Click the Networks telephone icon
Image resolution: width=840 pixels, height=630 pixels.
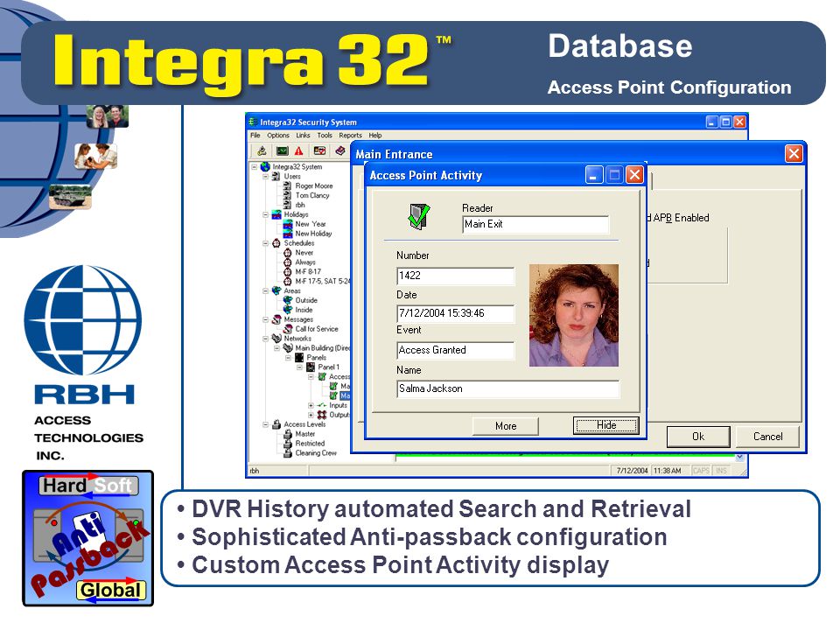pos(276,339)
